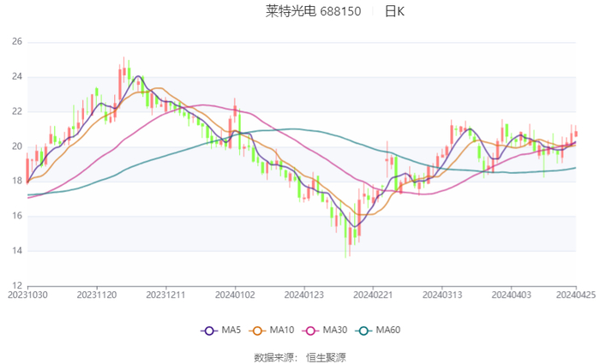
Task: Toggle the MA5 series label
Action: [231, 330]
